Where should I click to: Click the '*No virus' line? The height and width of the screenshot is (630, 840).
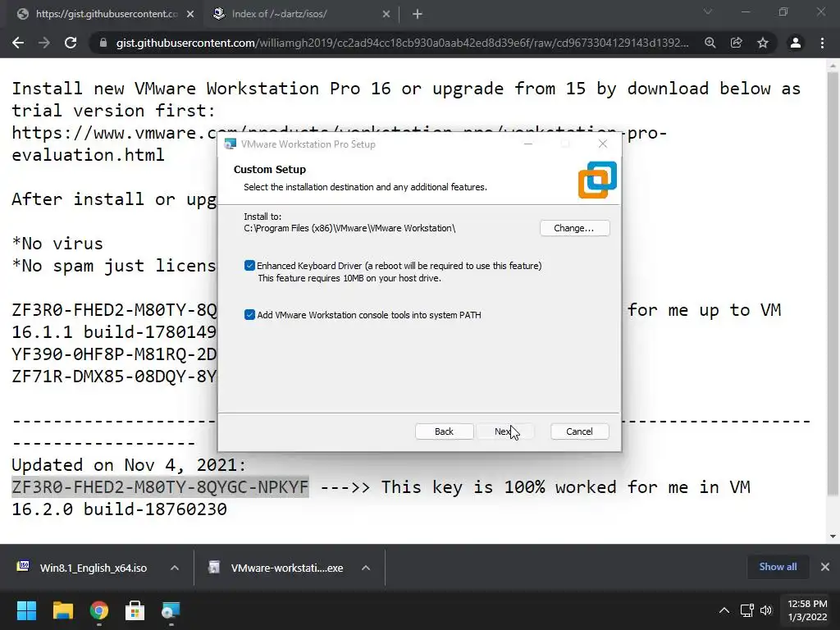point(57,244)
